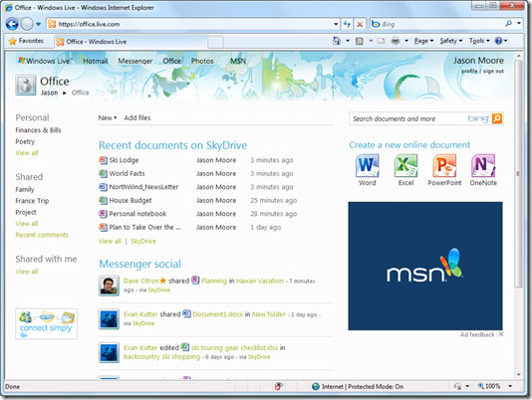The width and height of the screenshot is (532, 400).
Task: Click the refresh icon beside address bar
Action: point(347,24)
